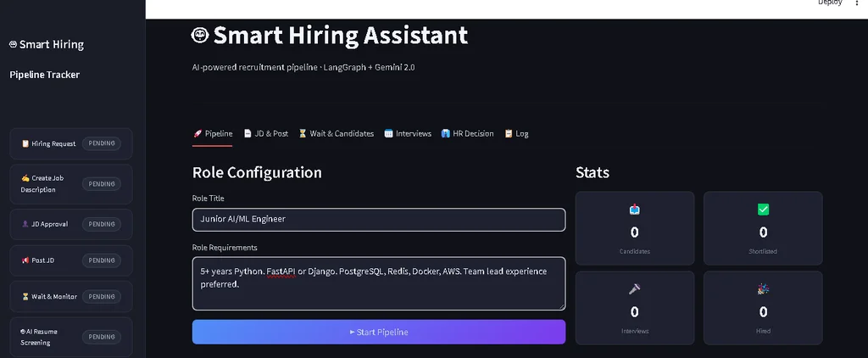Viewport: 868px width, 358px height.
Task: Focus the Role Title input field
Action: point(379,220)
